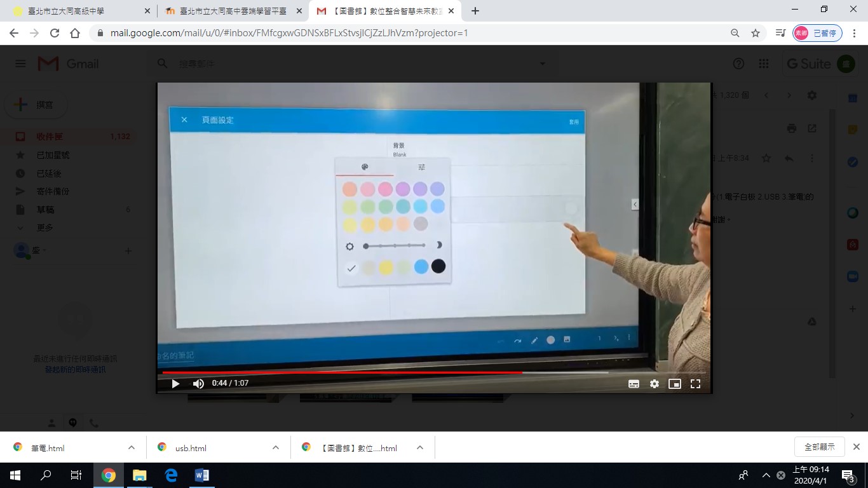Open Google Tasks side panel icon
Screen dimensions: 868x488
(853, 162)
